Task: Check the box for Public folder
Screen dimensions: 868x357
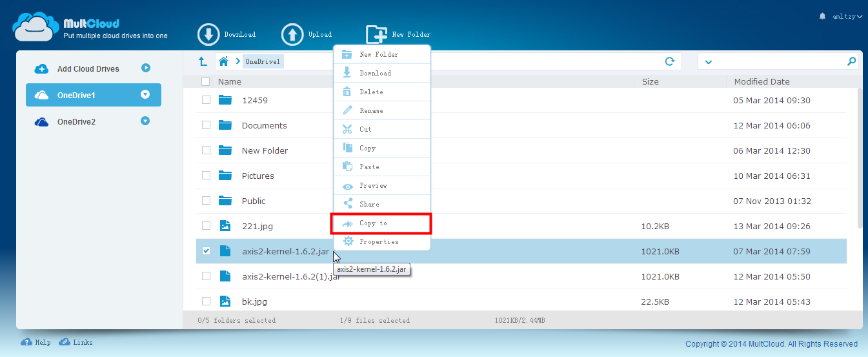Action: 206,201
